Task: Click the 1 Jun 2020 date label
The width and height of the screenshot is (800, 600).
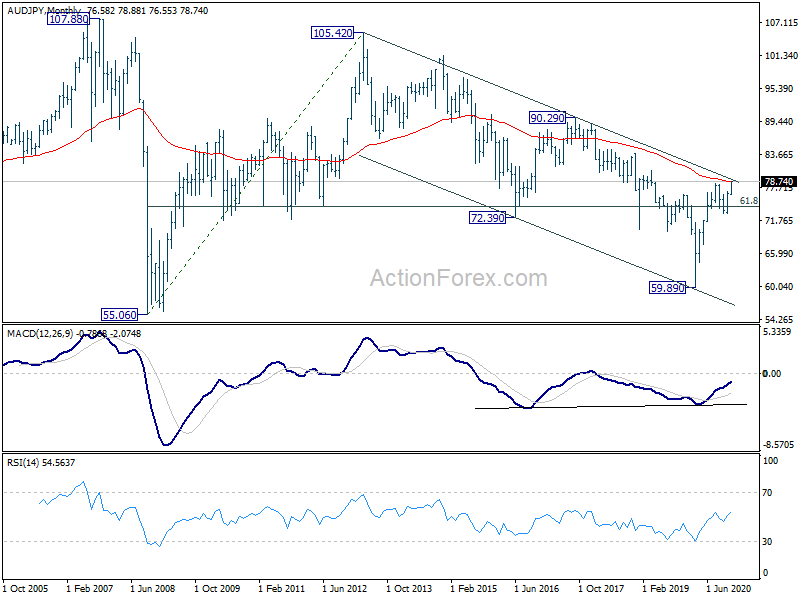Action: tap(729, 589)
